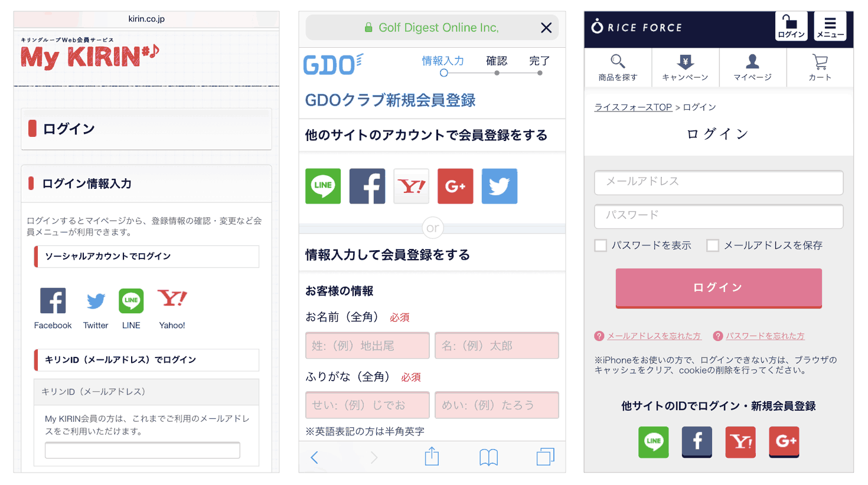Open the Rice Force メニュー hamburger menu
Viewport: 868px width, 485px height.
(x=830, y=26)
